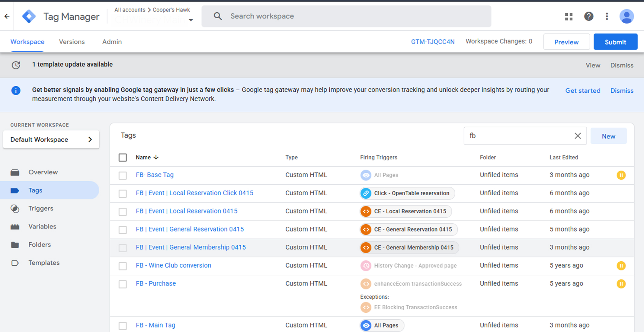Click View for the template update
This screenshot has width=644, height=332.
[593, 65]
